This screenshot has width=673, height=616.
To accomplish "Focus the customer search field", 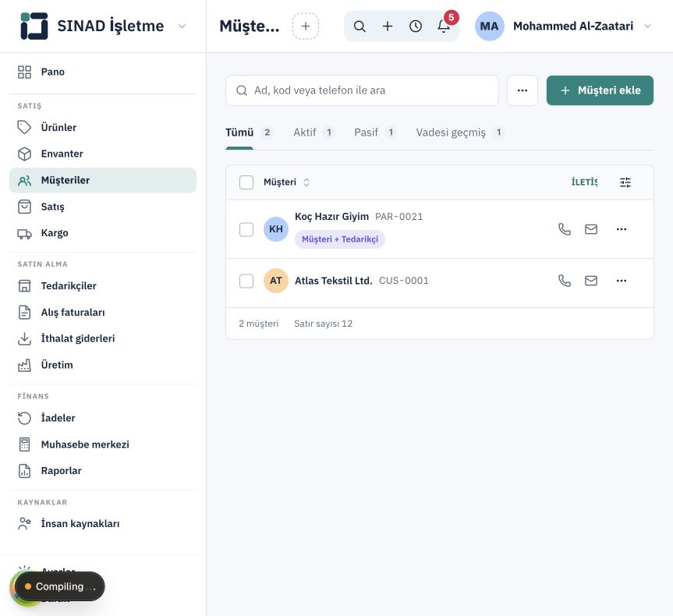I will (363, 90).
